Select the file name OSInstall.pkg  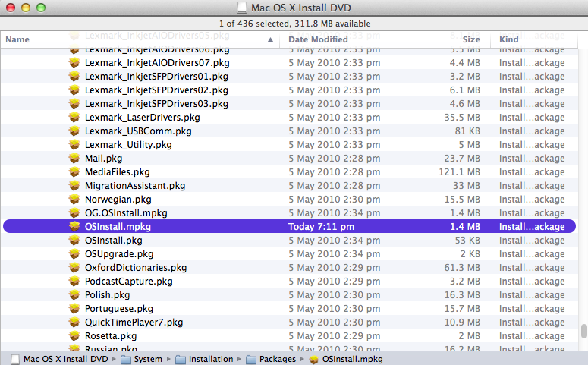[x=113, y=240]
